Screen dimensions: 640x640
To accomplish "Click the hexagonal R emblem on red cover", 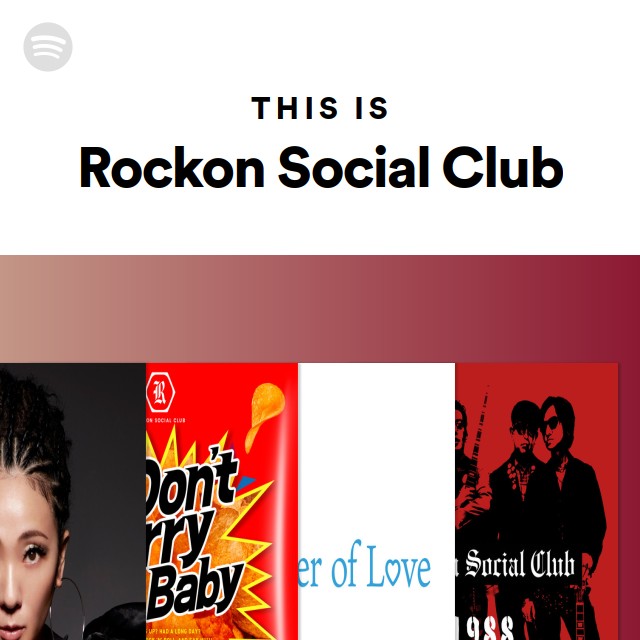I will 160,392.
